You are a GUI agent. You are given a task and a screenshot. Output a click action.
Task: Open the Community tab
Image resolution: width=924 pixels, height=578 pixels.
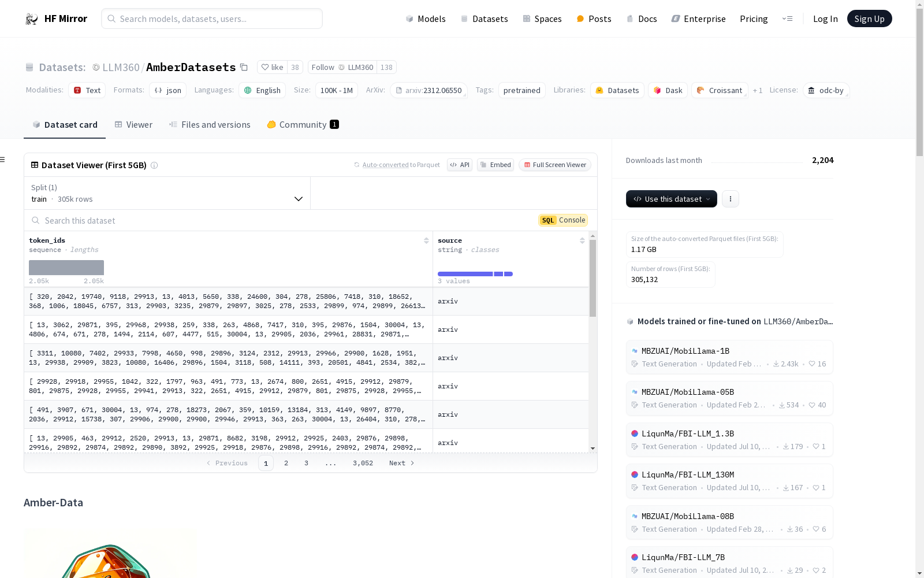coord(303,124)
